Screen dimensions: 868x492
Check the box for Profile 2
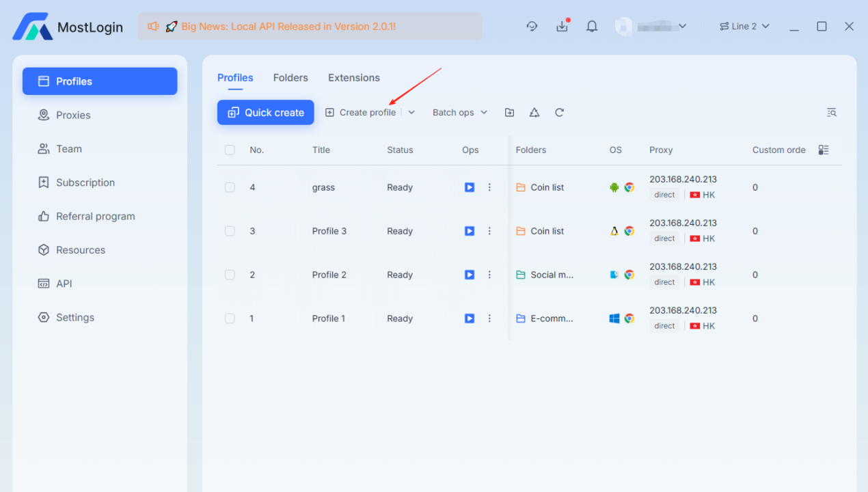(x=230, y=275)
